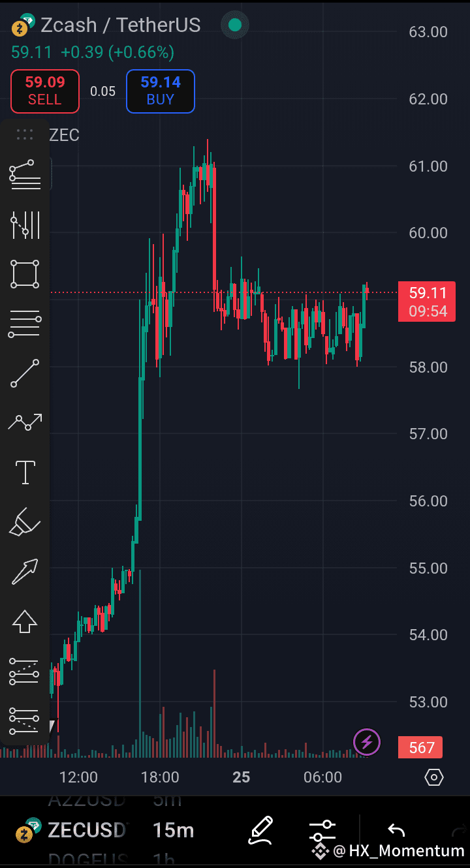Click the 18:00 time axis label
Screen dimensions: 470x868
160,777
